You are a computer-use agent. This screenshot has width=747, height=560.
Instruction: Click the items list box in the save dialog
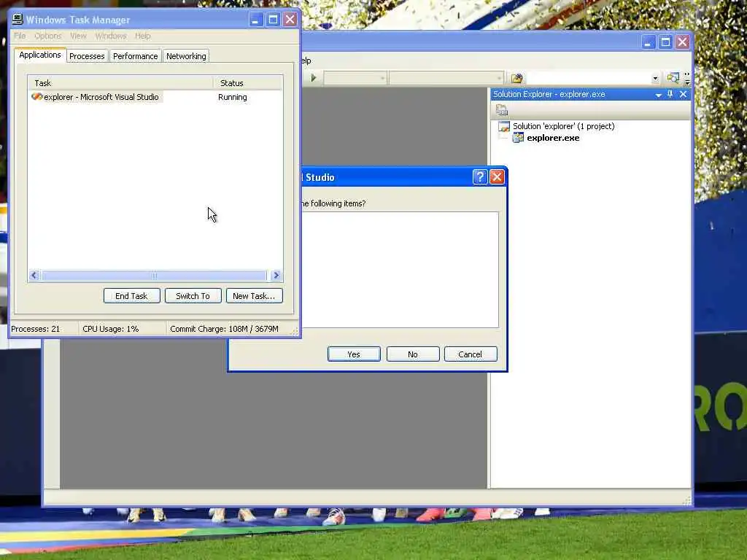tap(399, 270)
